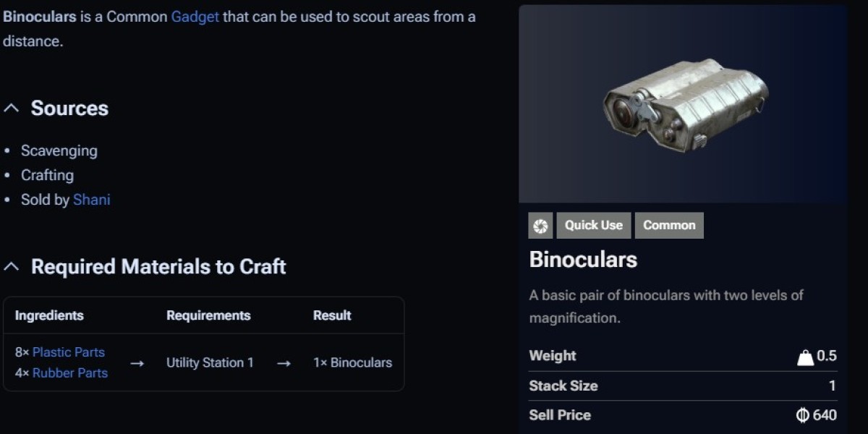Screen dimensions: 868x434
Task: Click the Binoculars item title
Action: (x=583, y=259)
